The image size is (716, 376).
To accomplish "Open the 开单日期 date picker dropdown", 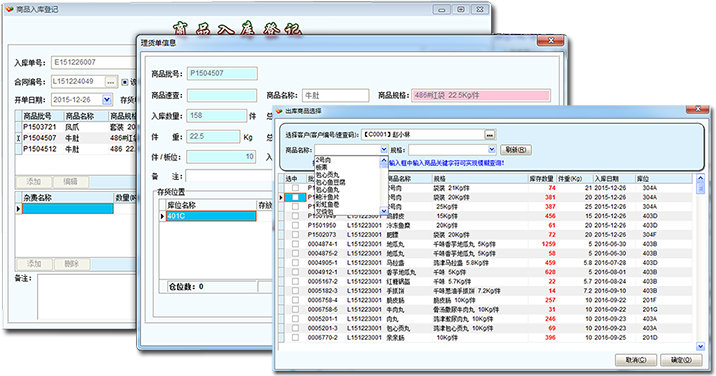I will pos(107,100).
